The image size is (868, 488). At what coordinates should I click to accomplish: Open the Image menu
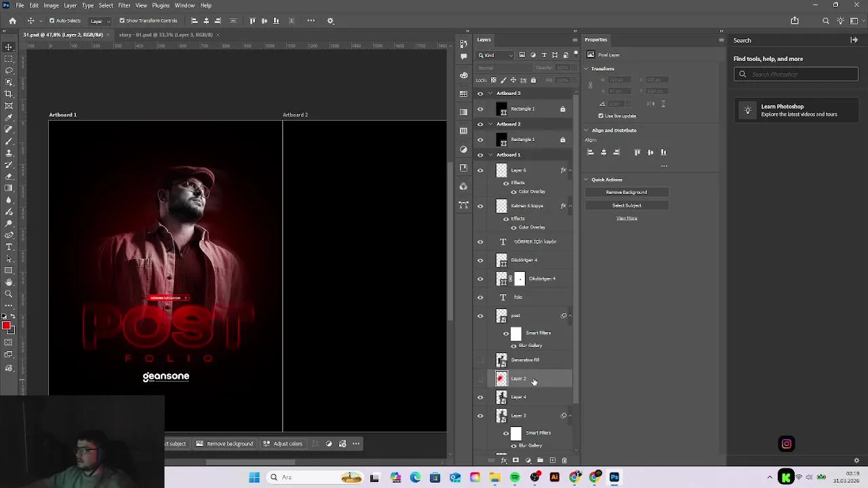[51, 5]
